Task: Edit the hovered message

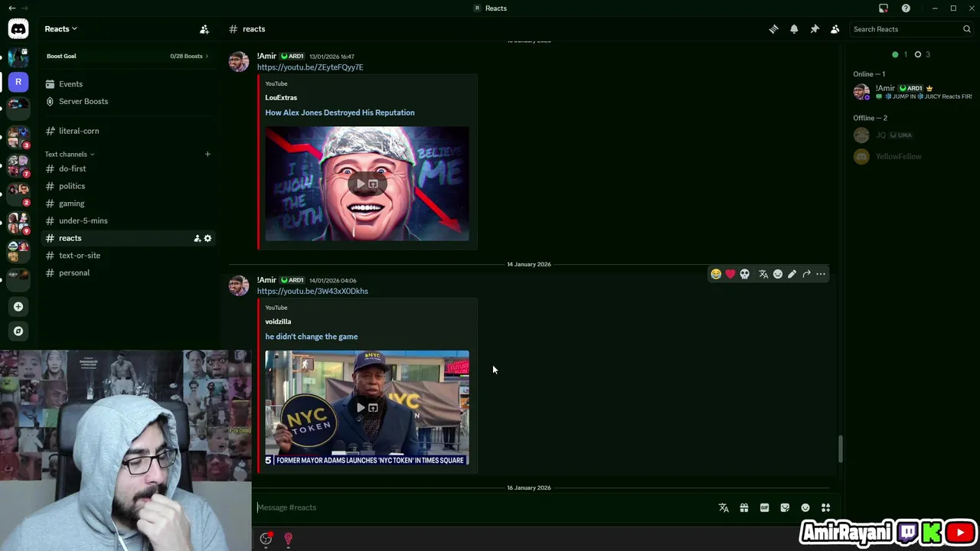Action: (792, 274)
